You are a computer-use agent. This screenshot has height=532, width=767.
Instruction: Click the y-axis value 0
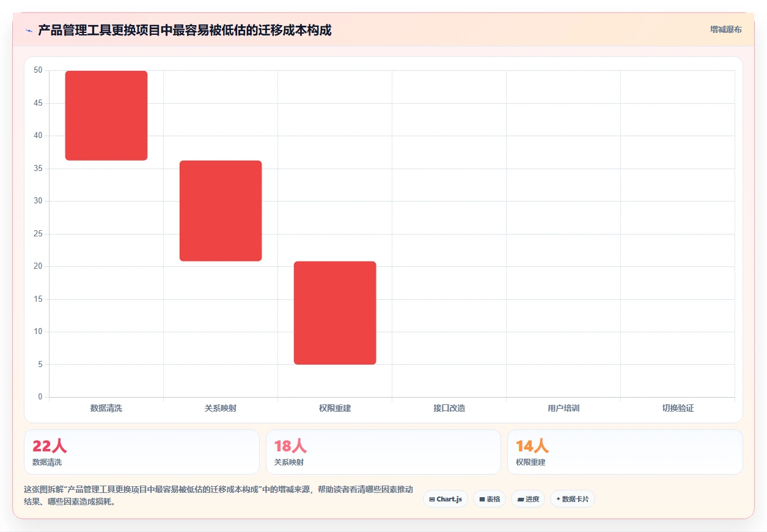[x=40, y=397]
